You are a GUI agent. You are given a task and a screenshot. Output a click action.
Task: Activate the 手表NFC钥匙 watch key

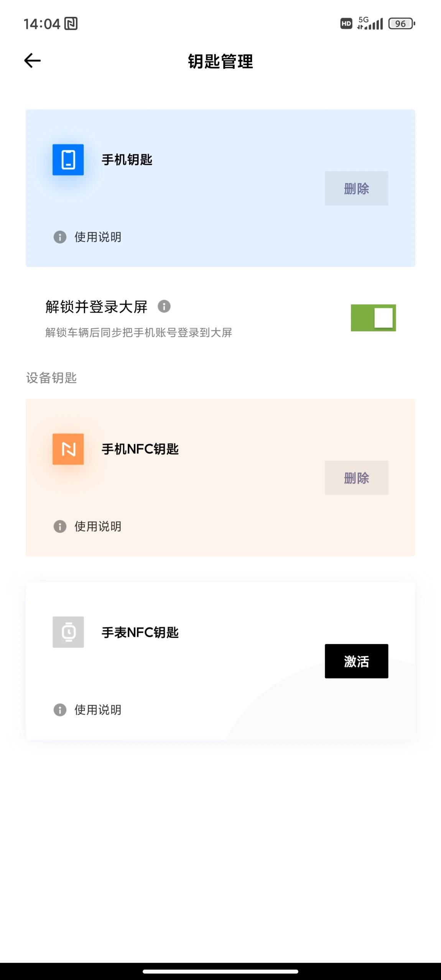click(356, 661)
